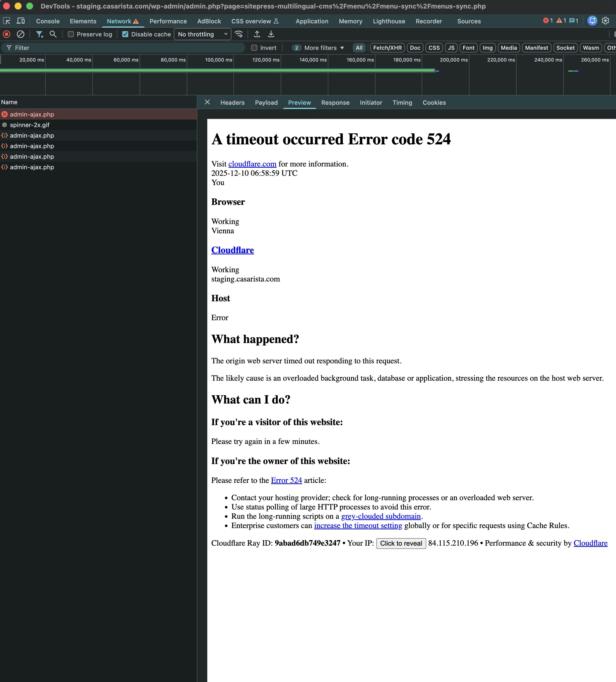
Task: Switch to the Timing tab
Action: (x=402, y=102)
